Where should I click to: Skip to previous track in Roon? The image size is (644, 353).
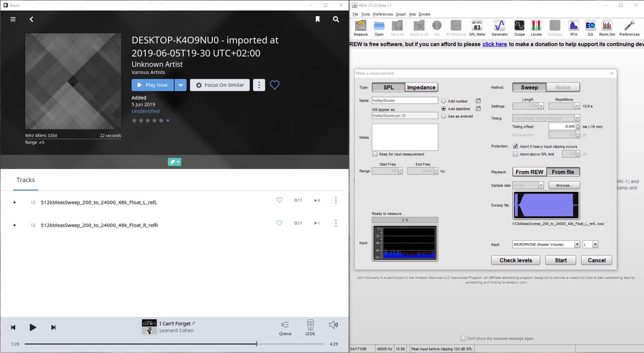click(13, 327)
